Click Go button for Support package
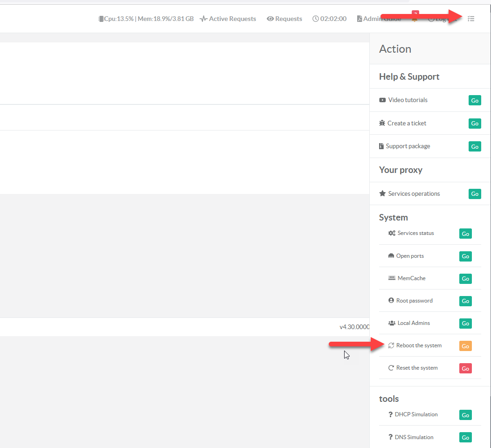491x448 pixels. coord(475,146)
